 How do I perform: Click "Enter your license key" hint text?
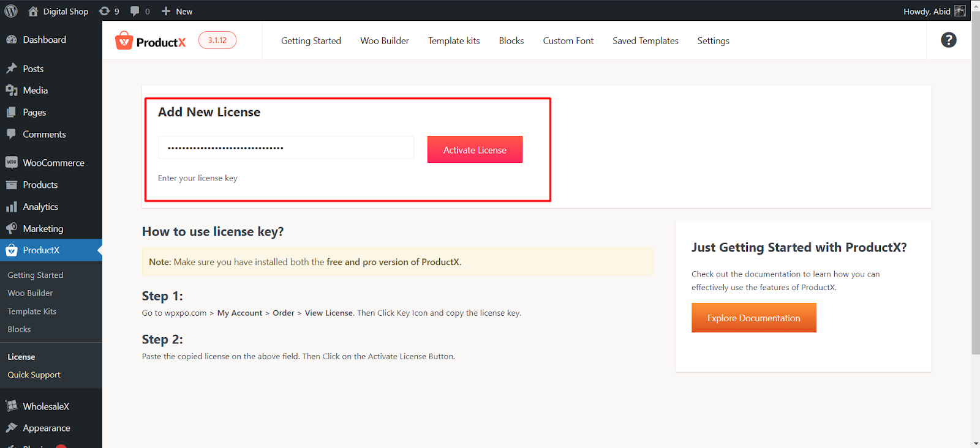pyautogui.click(x=198, y=178)
